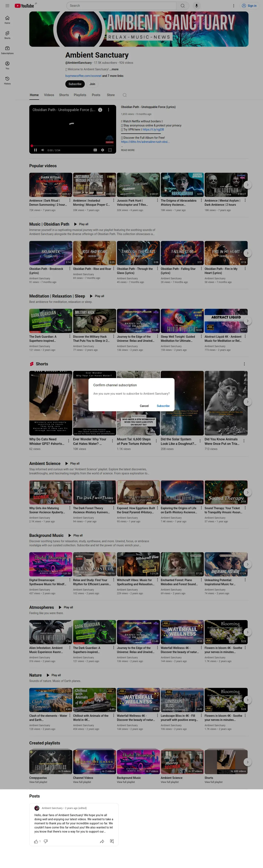
Task: Play all in Music | Obsidian Path
Action: click(x=81, y=224)
